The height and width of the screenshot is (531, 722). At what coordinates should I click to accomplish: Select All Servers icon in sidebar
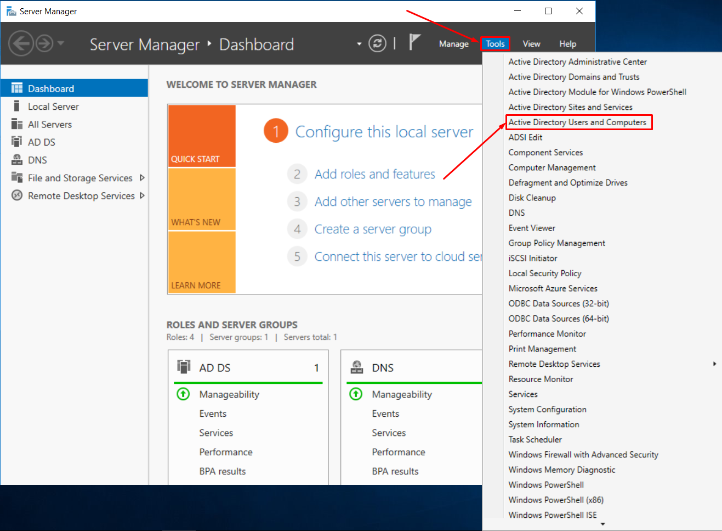coord(17,124)
